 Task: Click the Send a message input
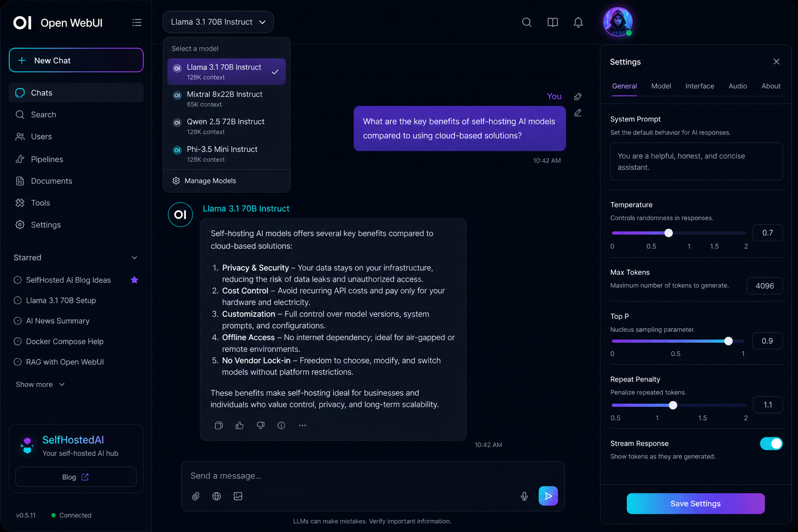(x=373, y=476)
